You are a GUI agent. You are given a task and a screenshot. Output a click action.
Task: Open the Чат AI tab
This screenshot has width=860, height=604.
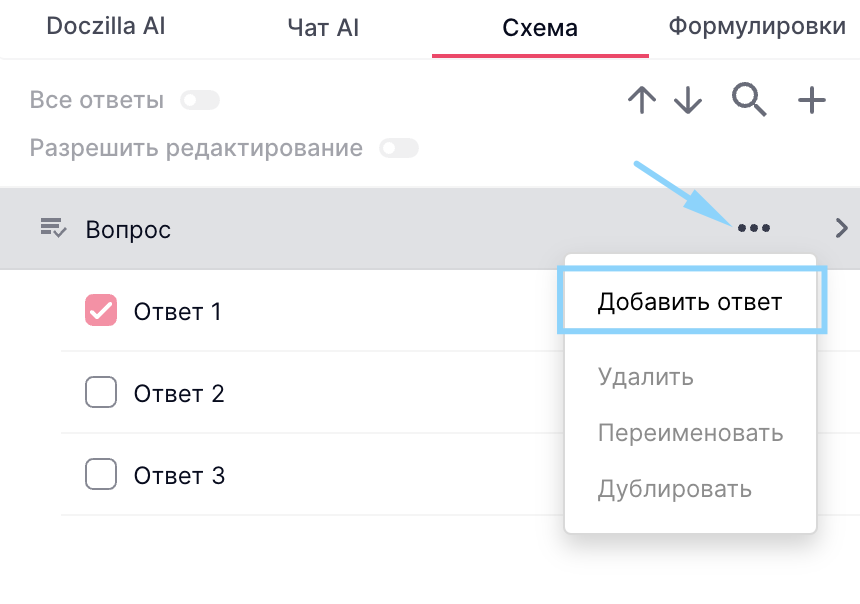[x=322, y=28]
